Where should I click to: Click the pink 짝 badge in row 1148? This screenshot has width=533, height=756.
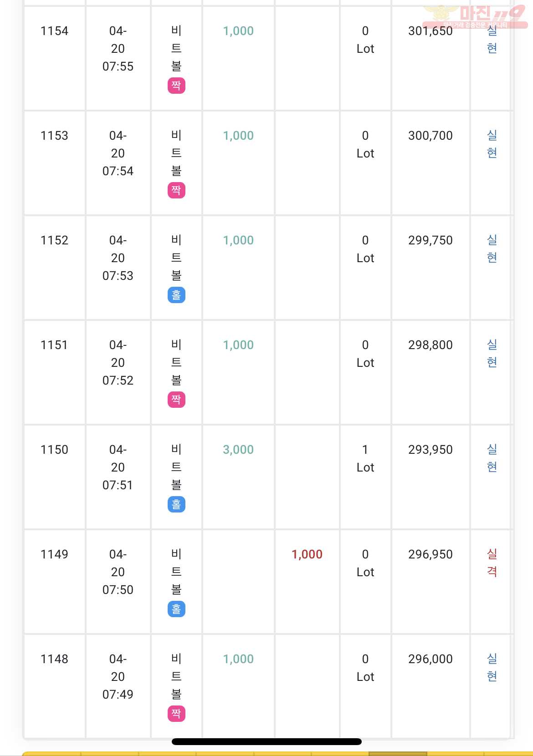[176, 714]
